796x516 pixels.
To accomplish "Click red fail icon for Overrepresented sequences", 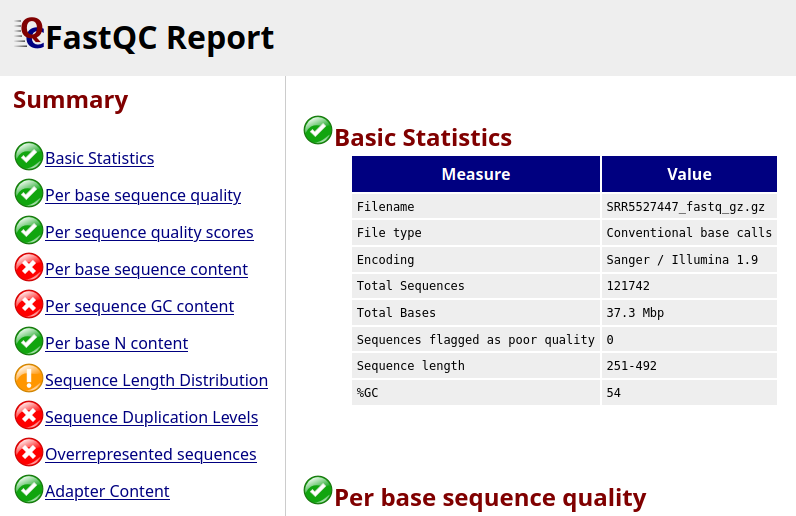I will [29, 453].
